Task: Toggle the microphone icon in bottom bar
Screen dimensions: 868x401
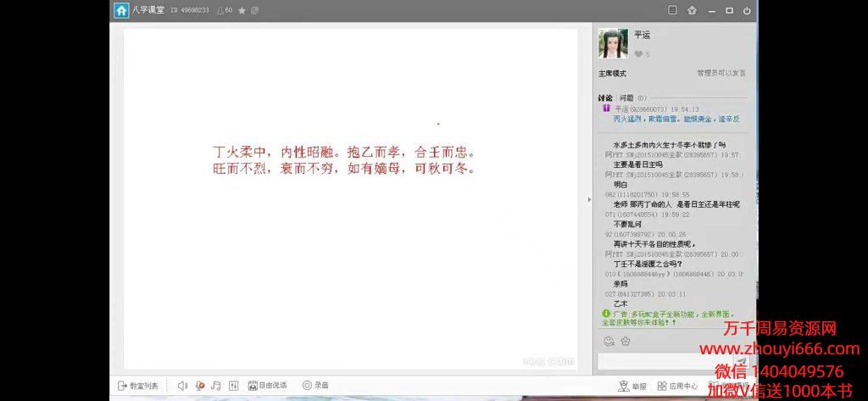Action: point(200,386)
